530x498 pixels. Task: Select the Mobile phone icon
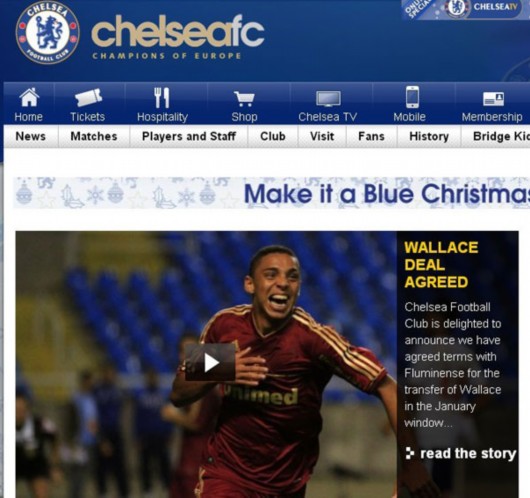pyautogui.click(x=412, y=97)
